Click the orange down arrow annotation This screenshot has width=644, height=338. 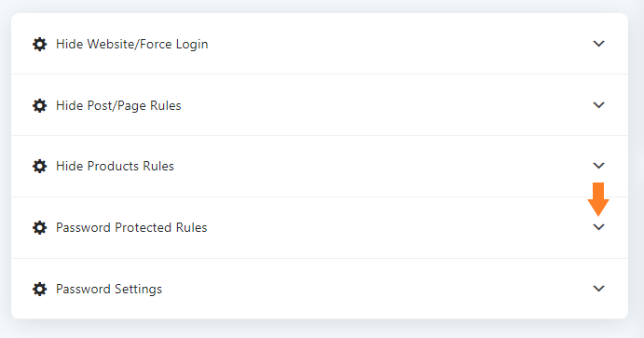(598, 199)
